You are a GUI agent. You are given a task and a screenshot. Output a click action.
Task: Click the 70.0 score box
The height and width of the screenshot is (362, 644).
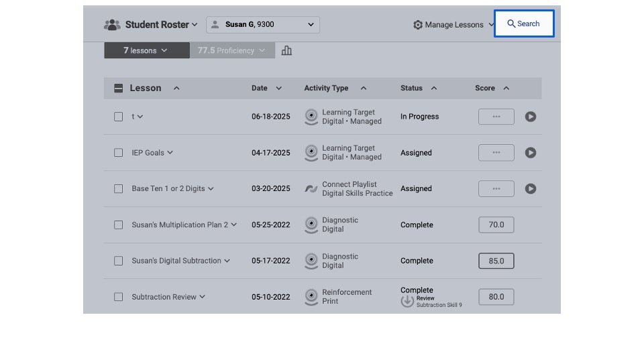point(496,225)
